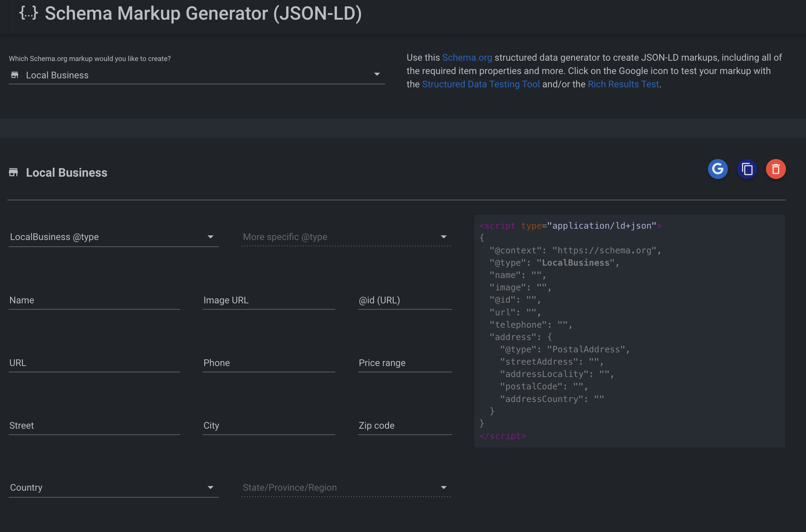Screen dimensions: 806x532
Task: Click the "streetAddress" code line
Action: coord(552,362)
